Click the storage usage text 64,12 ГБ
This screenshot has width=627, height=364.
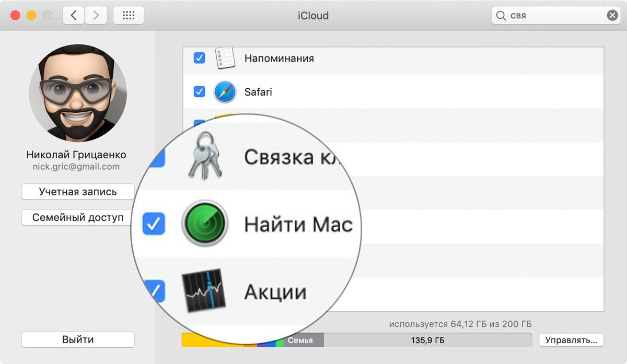pos(460,324)
